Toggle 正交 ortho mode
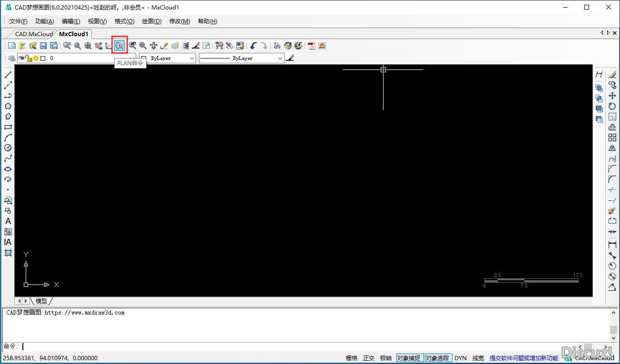The height and width of the screenshot is (364, 620). 369,358
